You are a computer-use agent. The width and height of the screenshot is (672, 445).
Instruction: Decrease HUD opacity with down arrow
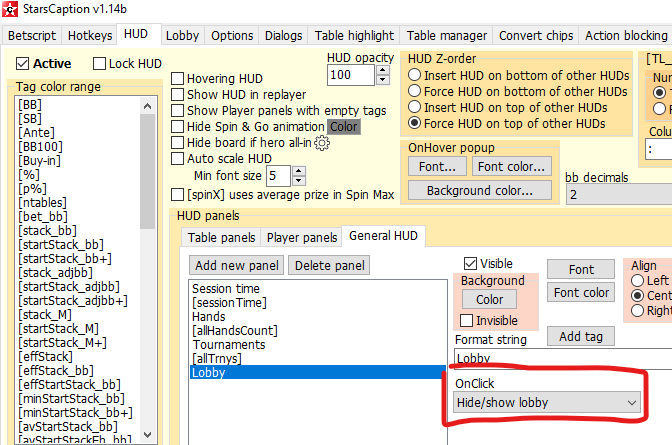(x=383, y=80)
